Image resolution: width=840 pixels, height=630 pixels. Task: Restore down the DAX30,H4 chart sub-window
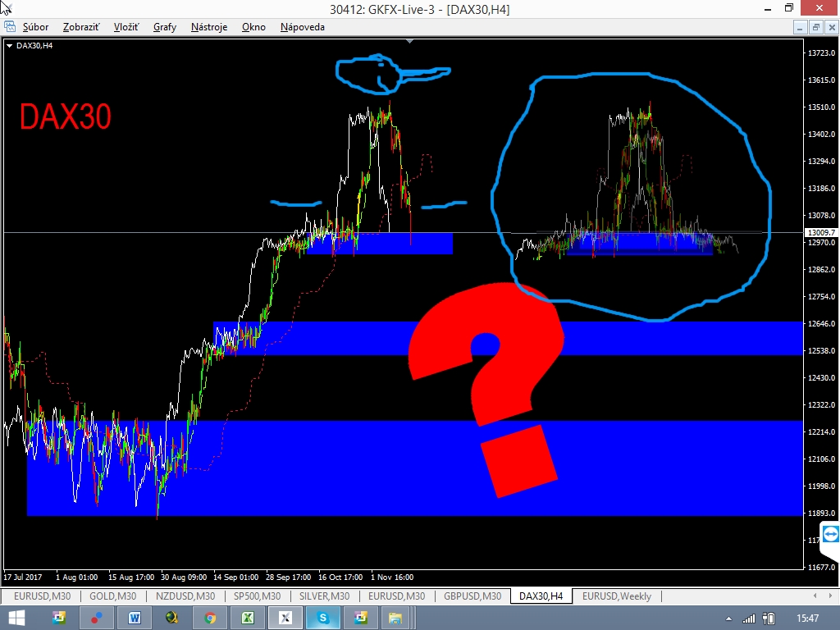click(x=816, y=27)
